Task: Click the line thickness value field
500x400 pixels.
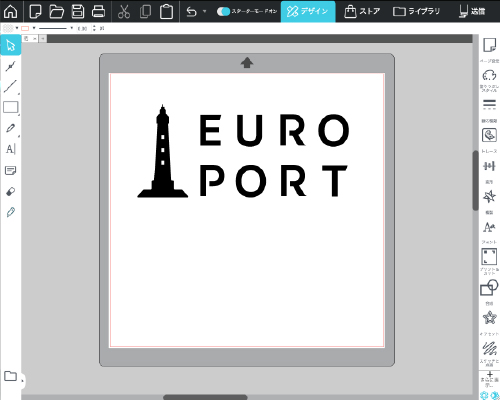Action: point(83,29)
